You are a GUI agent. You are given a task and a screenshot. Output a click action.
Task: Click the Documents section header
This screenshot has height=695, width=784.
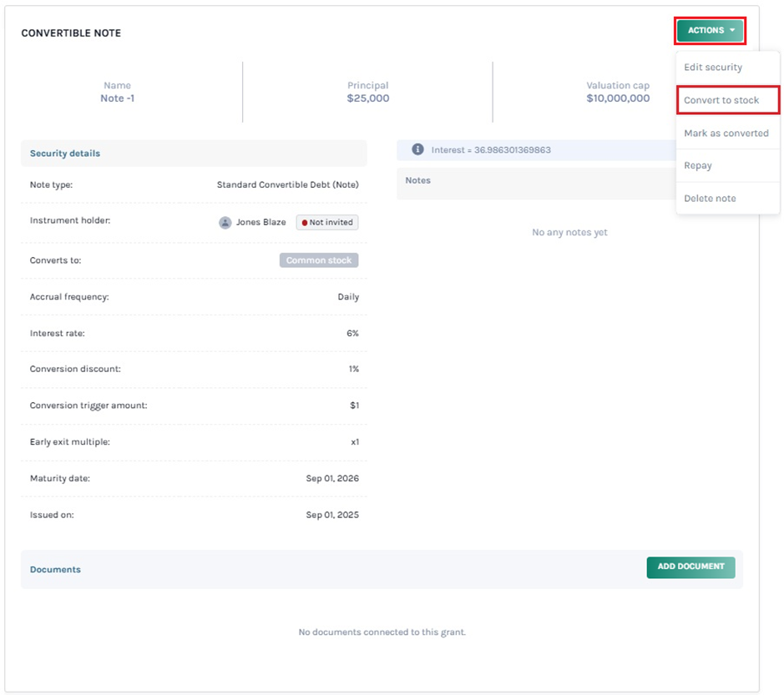click(55, 570)
